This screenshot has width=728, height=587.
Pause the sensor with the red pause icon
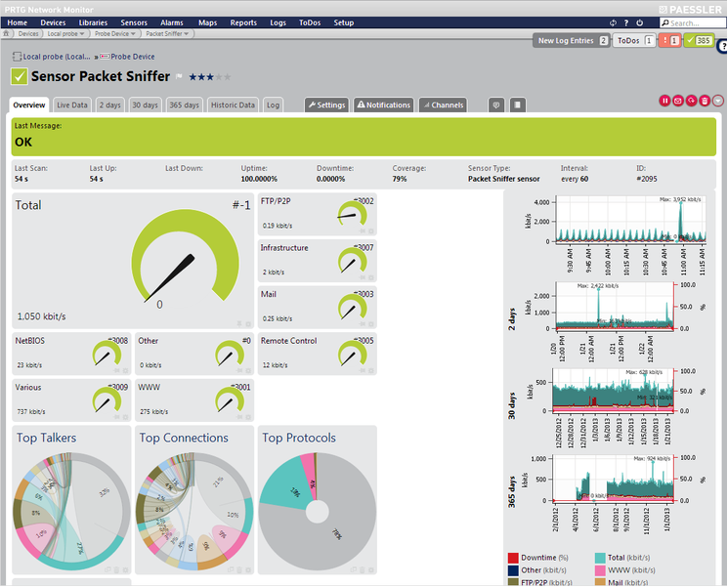664,101
